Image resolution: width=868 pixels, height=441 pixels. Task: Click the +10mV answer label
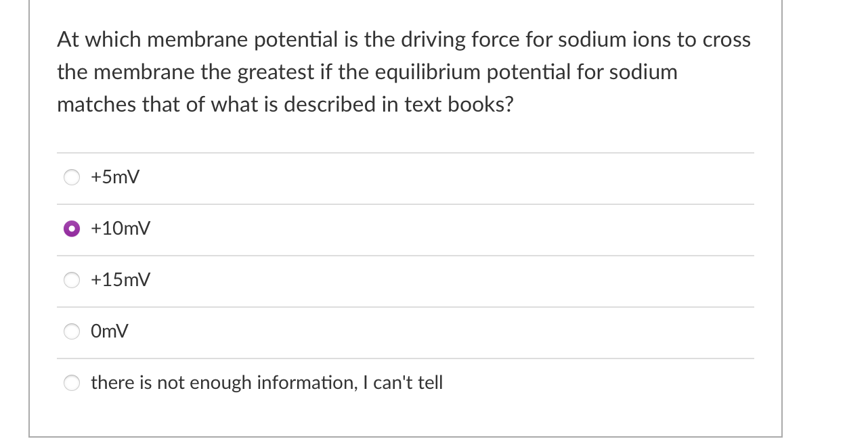click(x=119, y=229)
